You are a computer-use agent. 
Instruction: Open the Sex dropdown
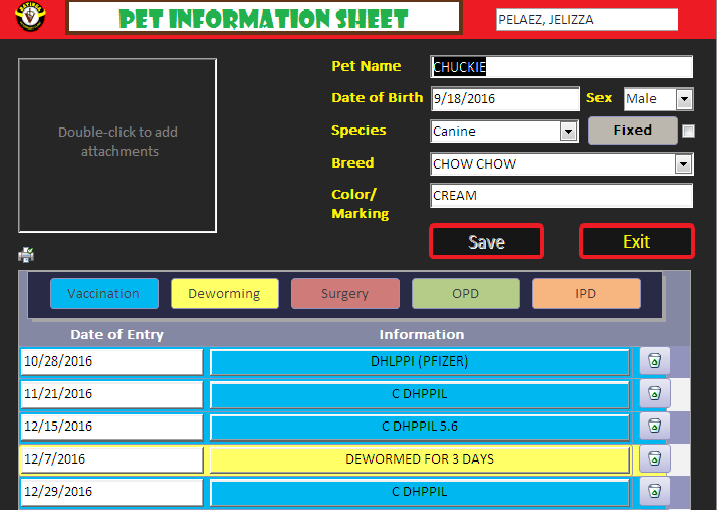point(684,99)
